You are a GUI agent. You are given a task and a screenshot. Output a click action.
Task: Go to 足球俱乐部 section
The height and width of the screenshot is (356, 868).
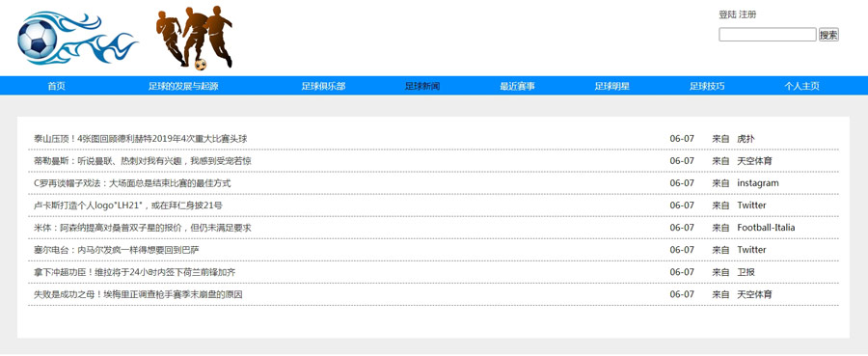pyautogui.click(x=323, y=87)
